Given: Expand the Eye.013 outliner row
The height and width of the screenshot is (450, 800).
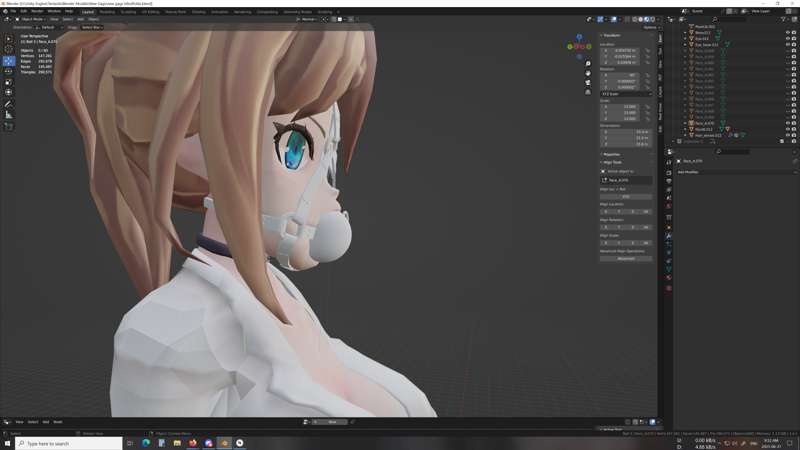Looking at the screenshot, I should pyautogui.click(x=685, y=39).
